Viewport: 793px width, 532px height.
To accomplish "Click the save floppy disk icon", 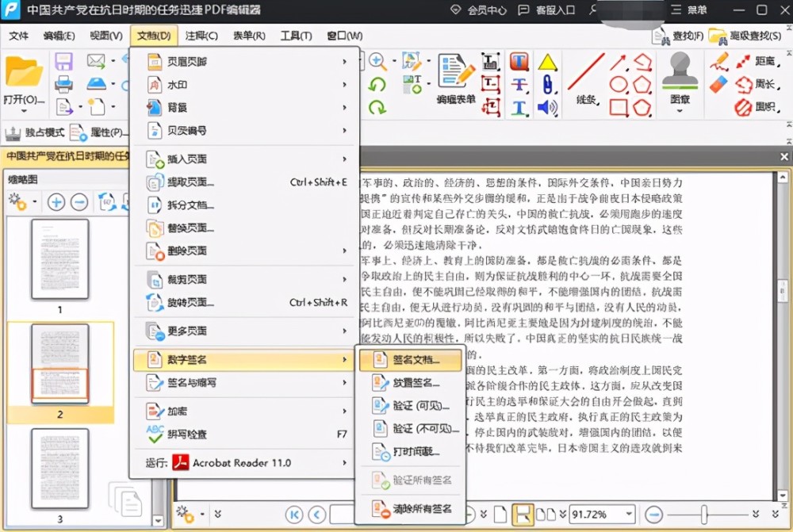I will pyautogui.click(x=63, y=62).
